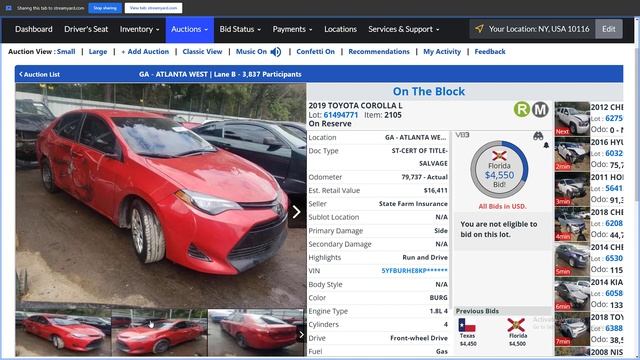This screenshot has height=360, width=640.
Task: Click the Florida flag in Previous Bids
Action: pos(516,325)
